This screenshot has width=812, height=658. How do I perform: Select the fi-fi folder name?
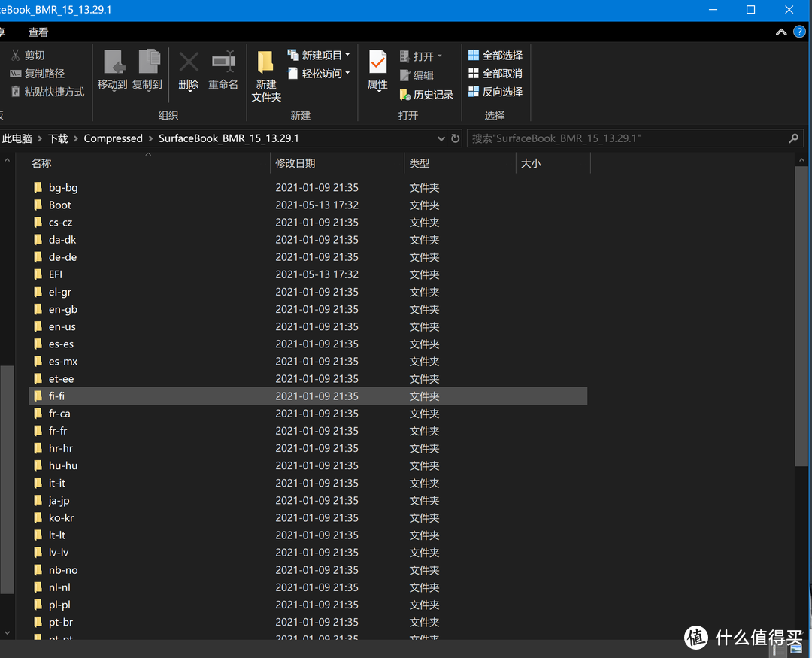pyautogui.click(x=56, y=396)
